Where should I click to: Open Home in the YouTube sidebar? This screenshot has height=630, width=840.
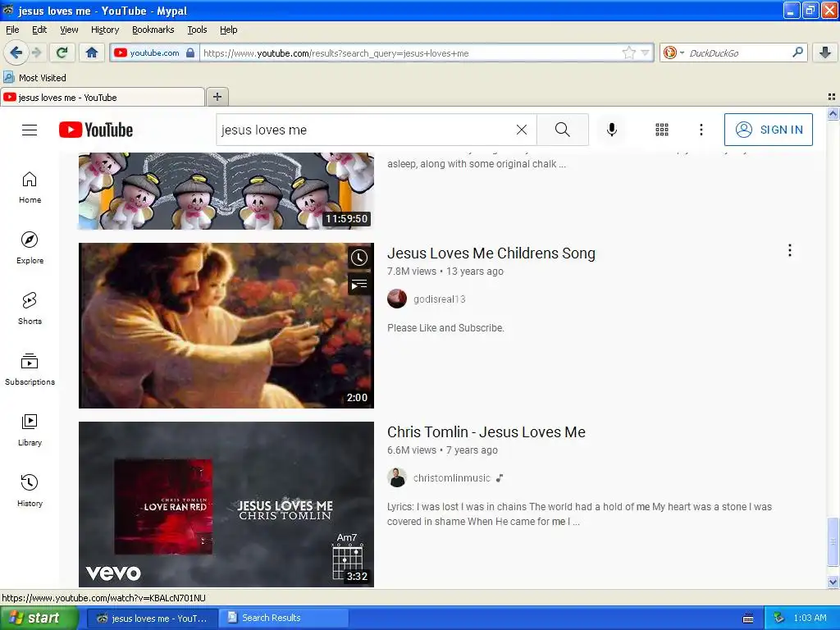click(x=30, y=188)
